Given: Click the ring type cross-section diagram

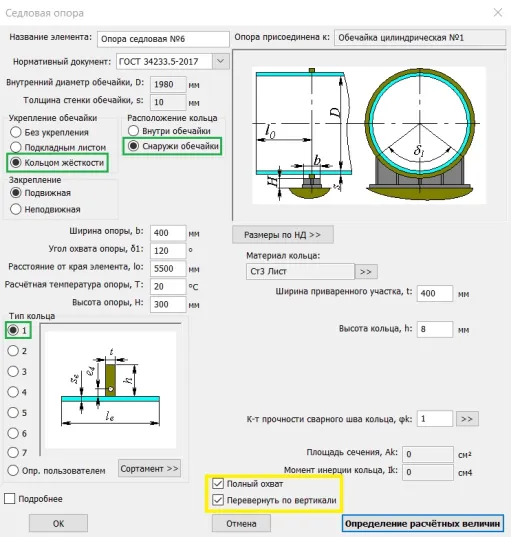Looking at the screenshot, I should (x=110, y=390).
